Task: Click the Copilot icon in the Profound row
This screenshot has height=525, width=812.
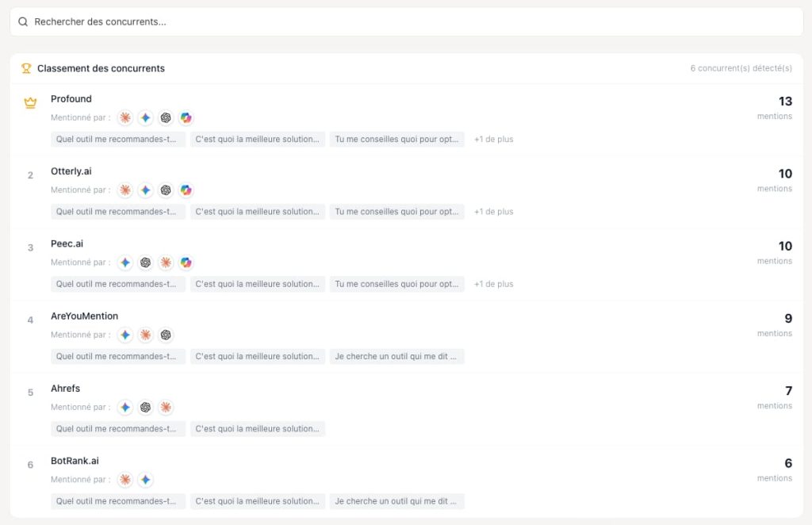Action: tap(186, 117)
